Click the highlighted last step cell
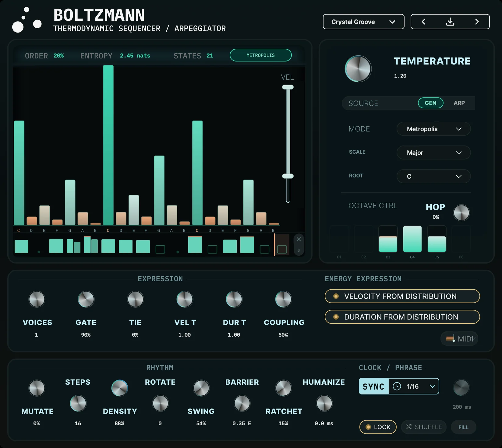The width and height of the screenshot is (502, 448). [282, 245]
